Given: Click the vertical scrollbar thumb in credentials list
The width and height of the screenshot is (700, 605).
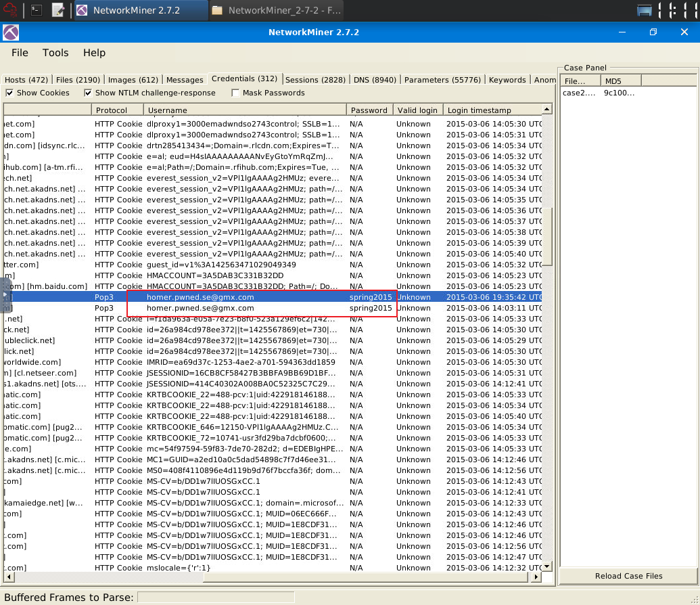Looking at the screenshot, I should click(x=547, y=237).
